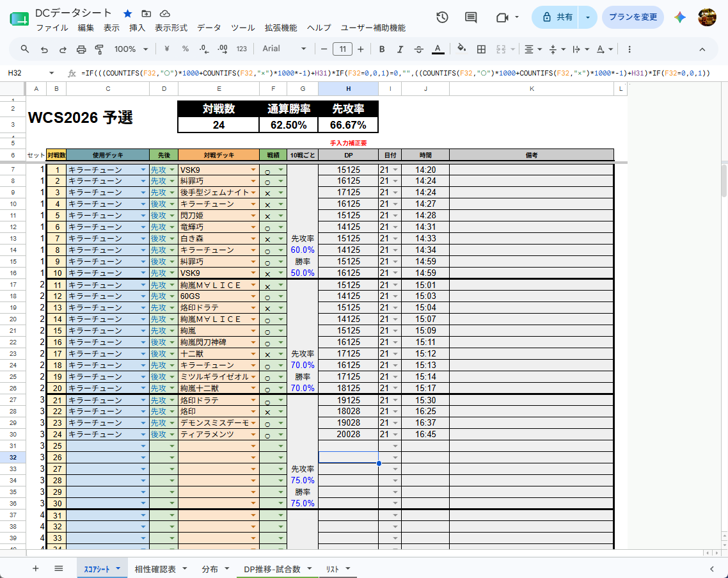
Task: Increase font size with plus button
Action: (360, 49)
